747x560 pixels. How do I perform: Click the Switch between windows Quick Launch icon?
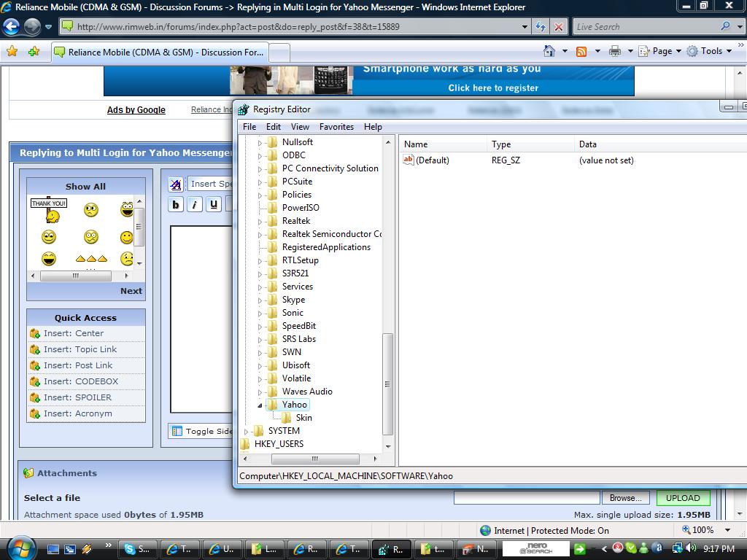click(69, 549)
